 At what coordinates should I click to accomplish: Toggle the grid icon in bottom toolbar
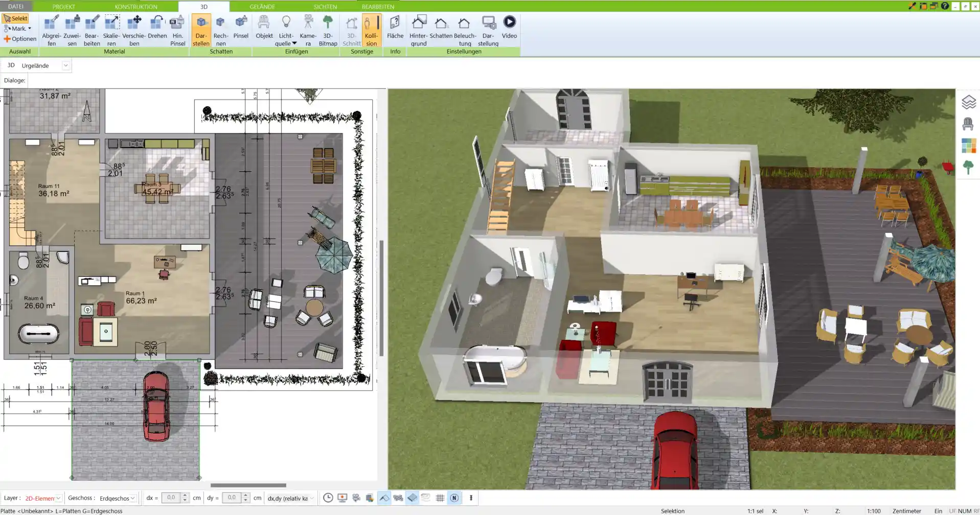[440, 498]
